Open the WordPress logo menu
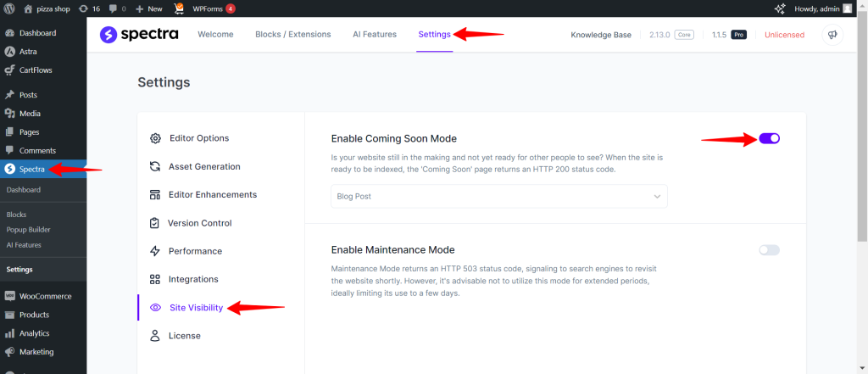 [x=9, y=8]
